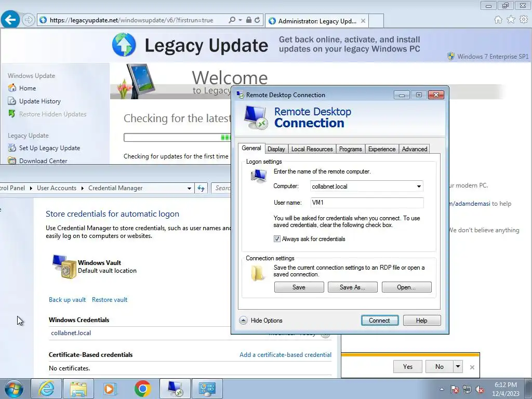532x399 pixels.
Task: Open address bar search dropdown arrow in IE
Action: click(240, 20)
